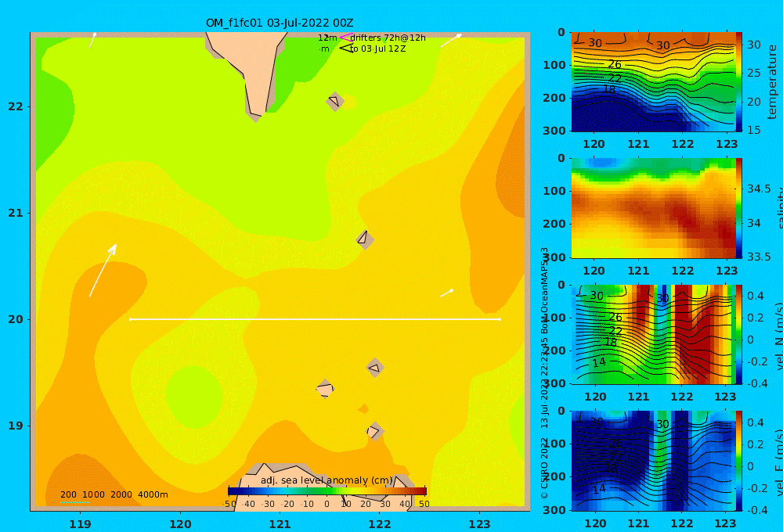Click the '21' latitude label on main map
The width and height of the screenshot is (783, 532).
click(16, 213)
